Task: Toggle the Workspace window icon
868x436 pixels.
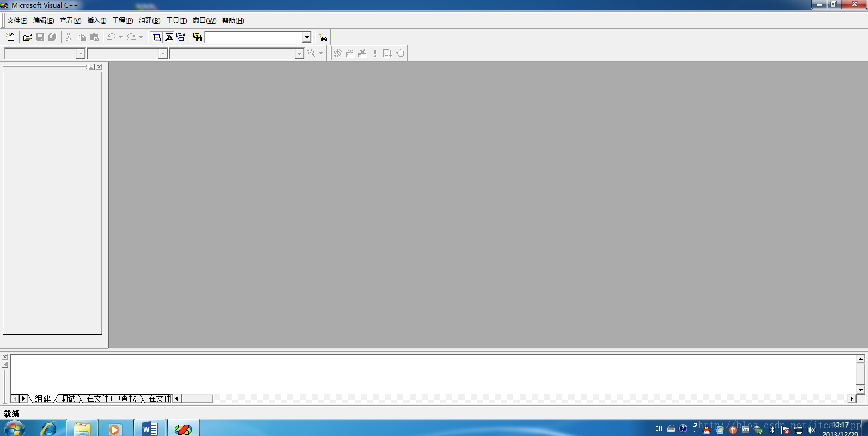Action: (x=156, y=37)
